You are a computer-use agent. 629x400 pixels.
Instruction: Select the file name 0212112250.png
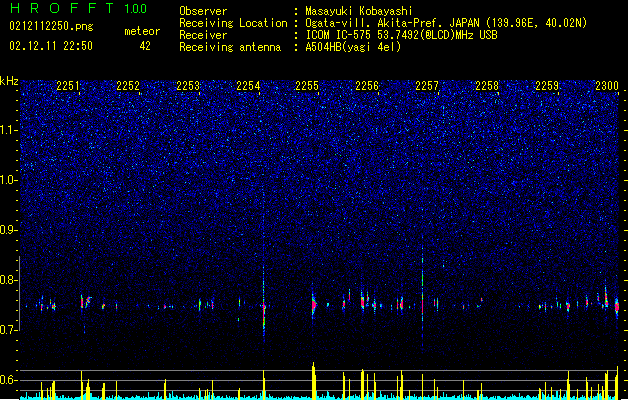tap(51, 26)
